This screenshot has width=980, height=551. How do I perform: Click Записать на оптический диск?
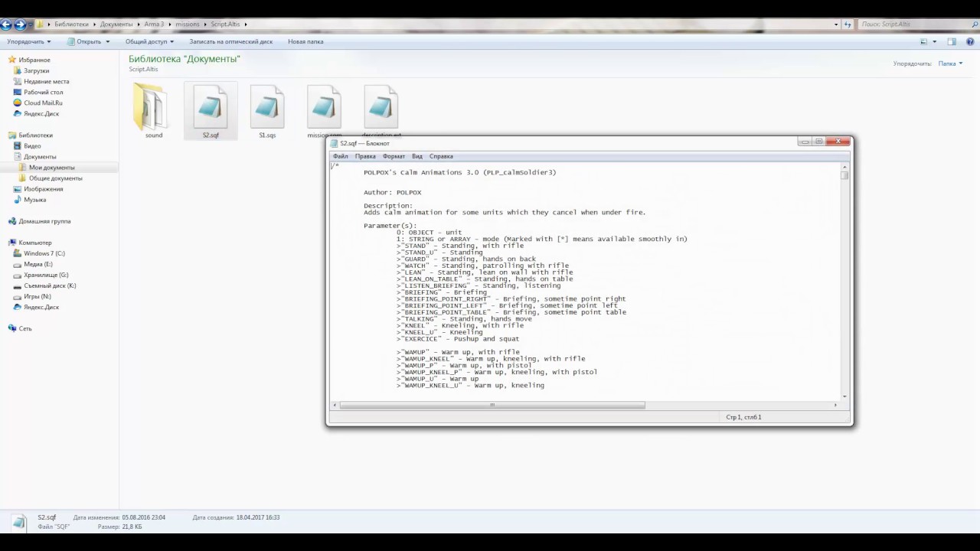coord(230,41)
